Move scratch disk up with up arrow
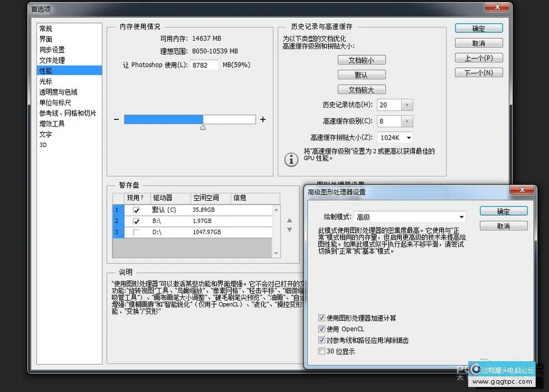Image resolution: width=549 pixels, height=392 pixels. coord(289,221)
